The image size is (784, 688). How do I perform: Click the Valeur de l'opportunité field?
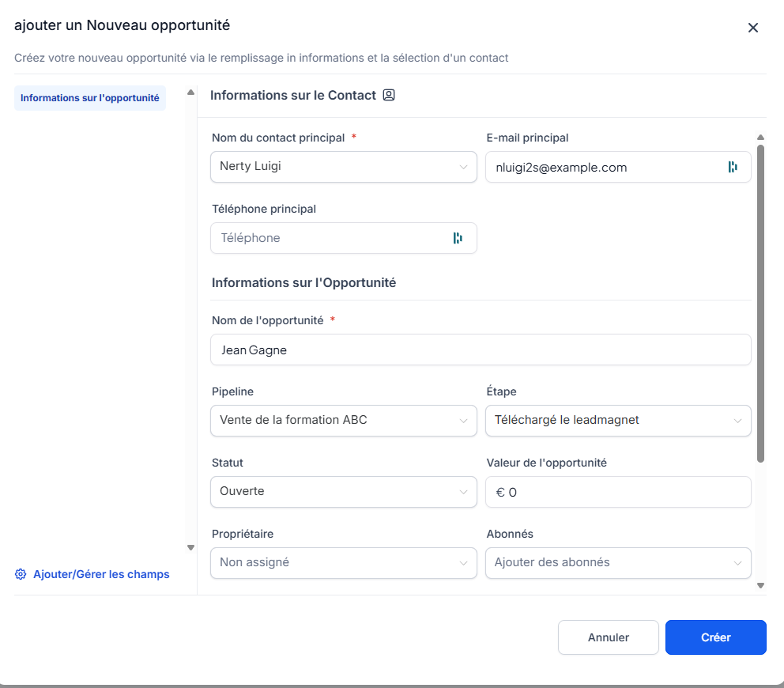[x=618, y=492]
